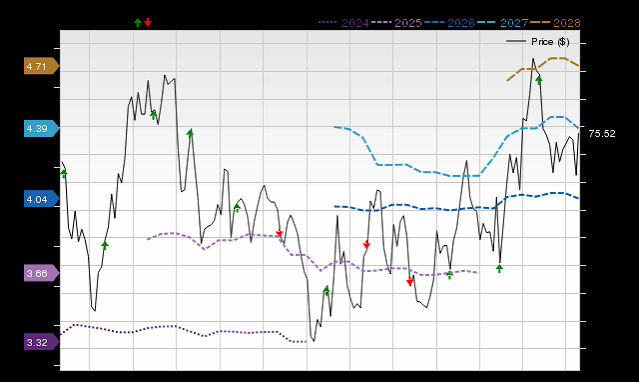Click the 4.71 estimate label for 2028
This screenshot has height=382, width=639.
[42, 66]
